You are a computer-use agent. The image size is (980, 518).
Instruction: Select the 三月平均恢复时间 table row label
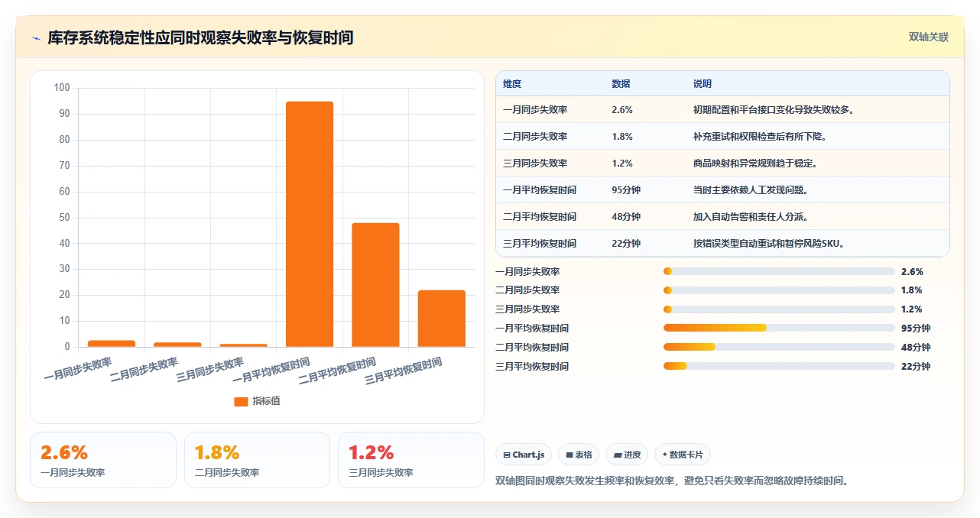(540, 244)
